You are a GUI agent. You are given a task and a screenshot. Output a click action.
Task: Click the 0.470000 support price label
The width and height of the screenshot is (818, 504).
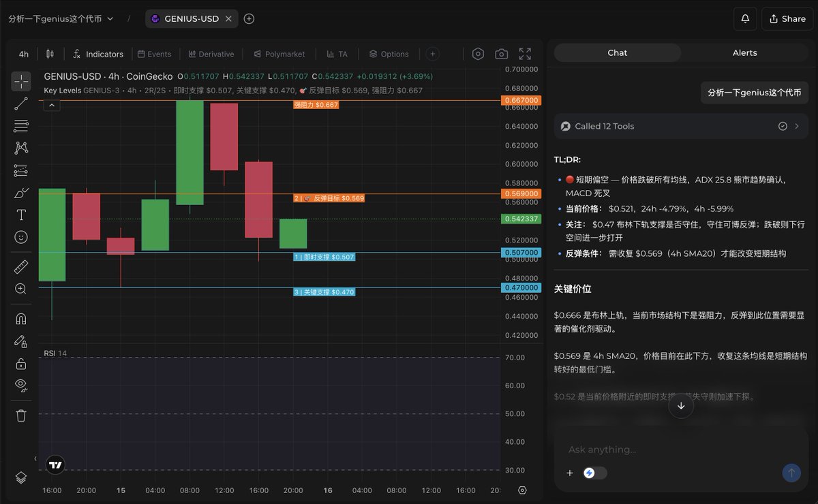pyautogui.click(x=521, y=288)
